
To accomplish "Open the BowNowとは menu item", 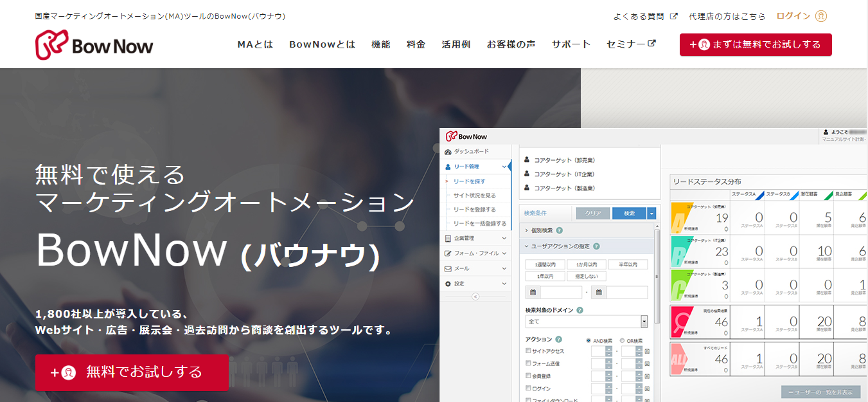I will coord(322,44).
